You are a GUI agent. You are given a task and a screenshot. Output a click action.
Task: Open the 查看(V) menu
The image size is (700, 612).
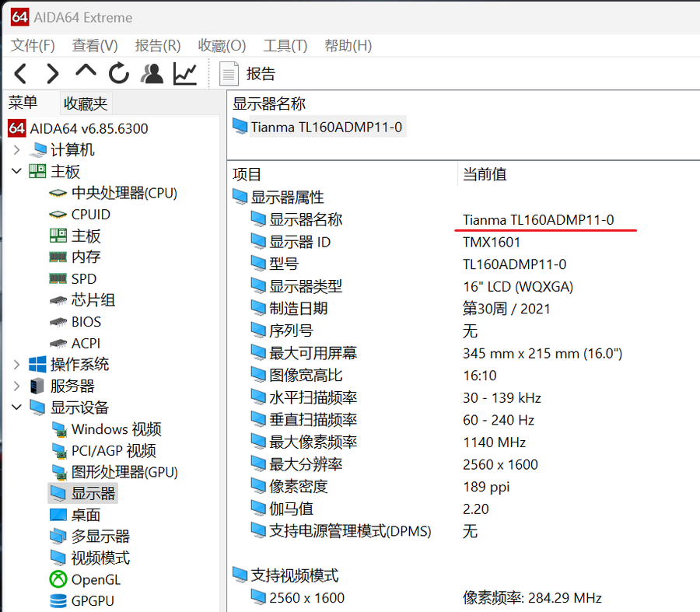click(95, 45)
